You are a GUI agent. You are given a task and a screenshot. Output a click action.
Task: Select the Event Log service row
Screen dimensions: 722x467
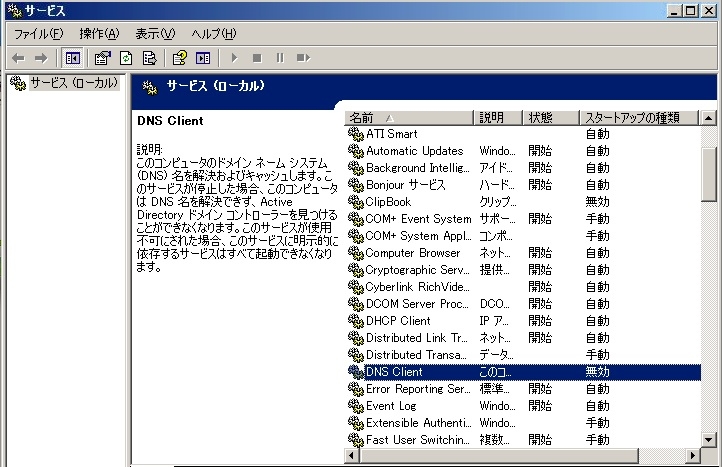[x=391, y=406]
